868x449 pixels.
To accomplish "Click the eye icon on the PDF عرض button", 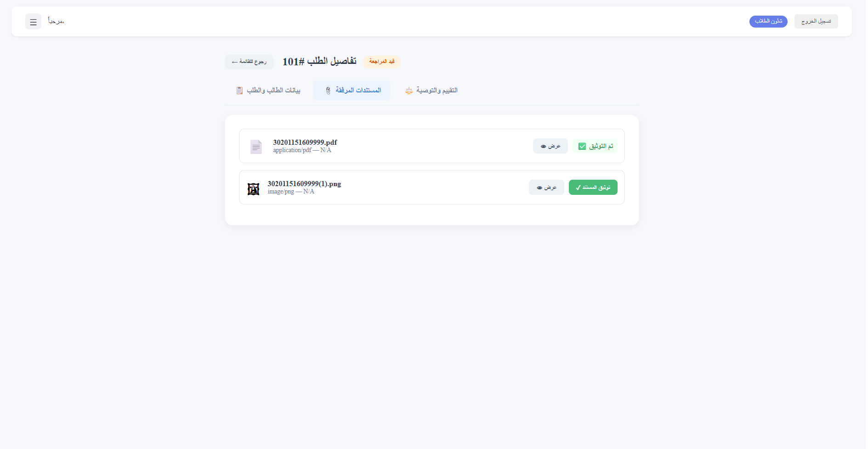I will [544, 146].
